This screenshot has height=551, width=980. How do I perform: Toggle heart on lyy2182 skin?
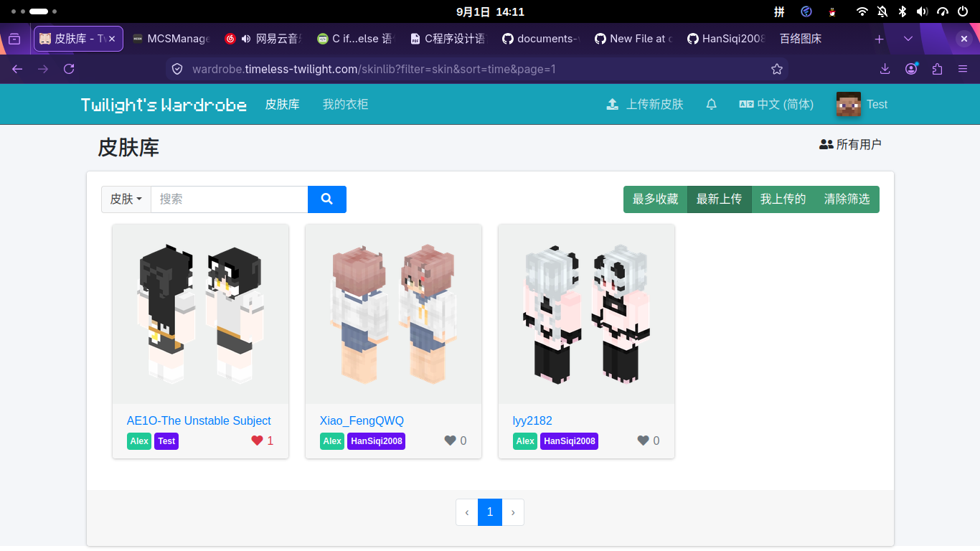[643, 441]
